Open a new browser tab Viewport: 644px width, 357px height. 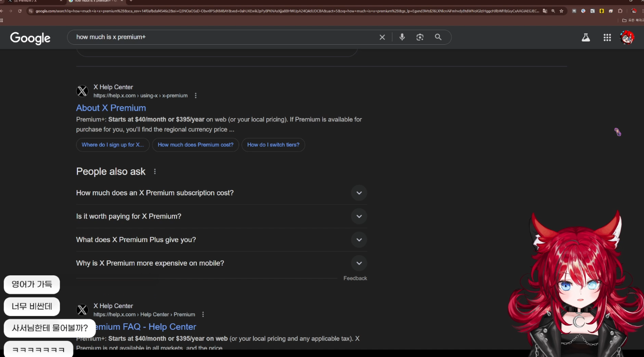click(131, 1)
